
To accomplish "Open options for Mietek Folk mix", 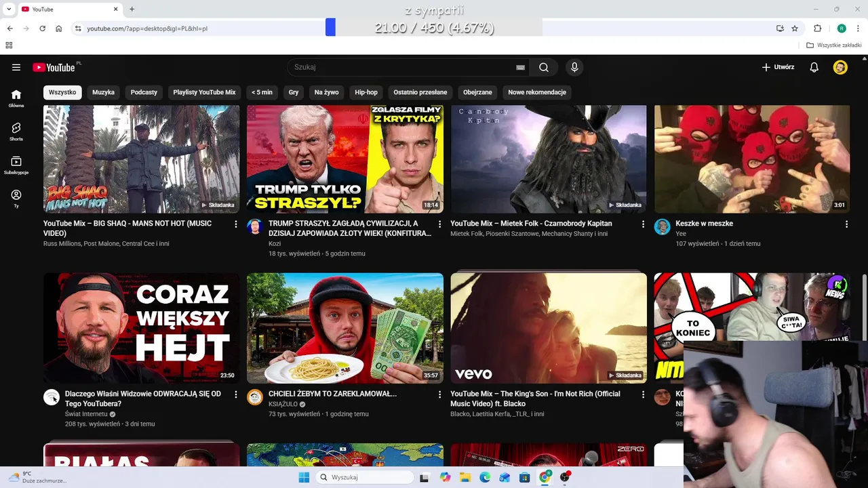I will pyautogui.click(x=643, y=224).
